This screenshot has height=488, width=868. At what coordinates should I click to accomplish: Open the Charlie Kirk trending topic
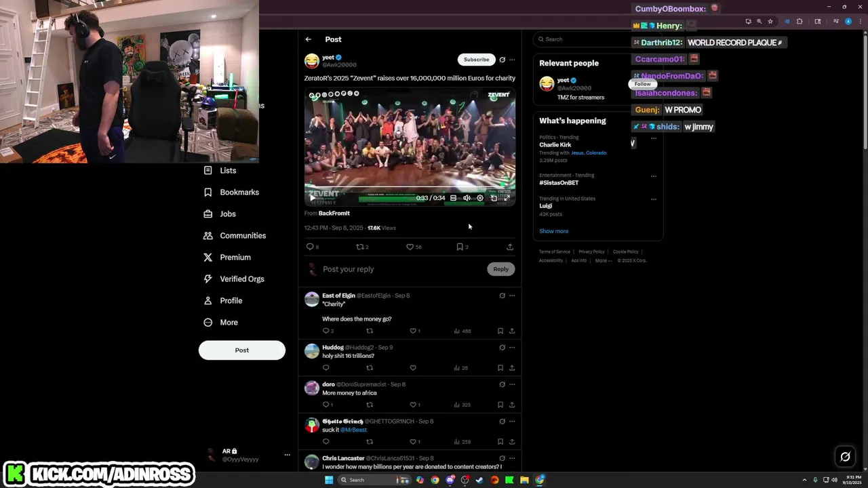click(x=555, y=145)
